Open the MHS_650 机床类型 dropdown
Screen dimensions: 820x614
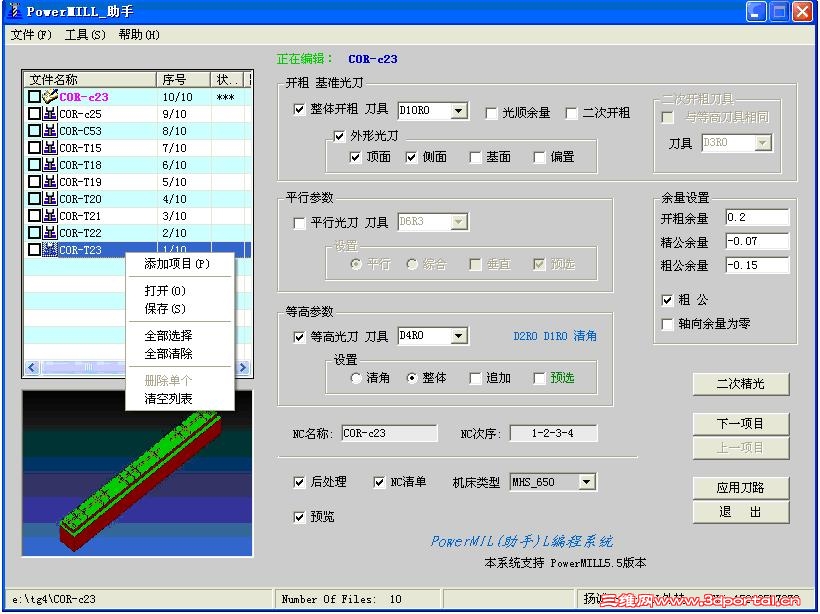click(587, 482)
